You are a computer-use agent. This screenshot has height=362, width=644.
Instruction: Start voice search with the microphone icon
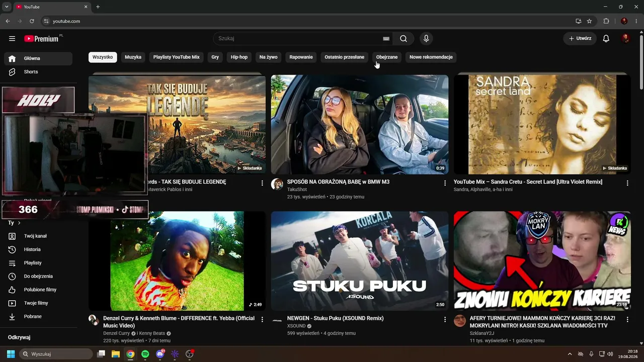[426, 39]
